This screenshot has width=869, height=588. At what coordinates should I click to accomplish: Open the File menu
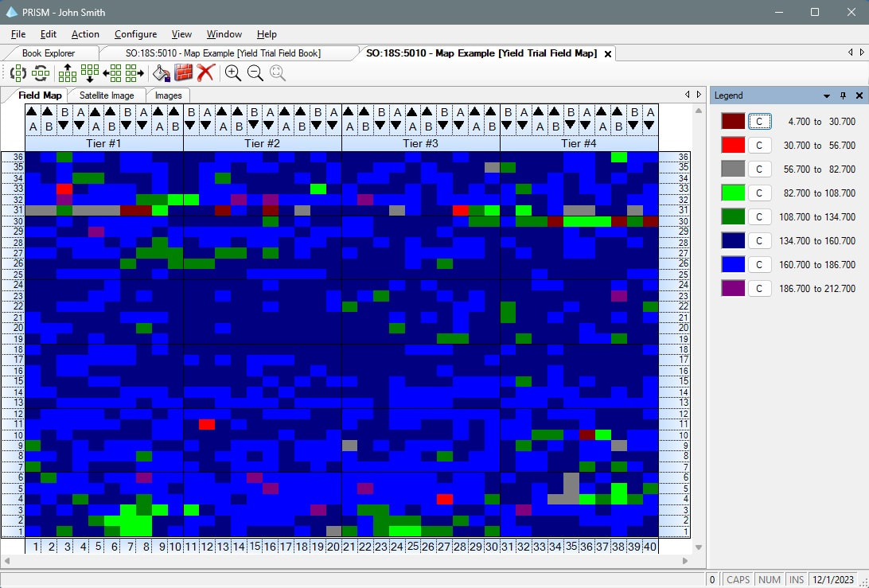click(x=18, y=34)
